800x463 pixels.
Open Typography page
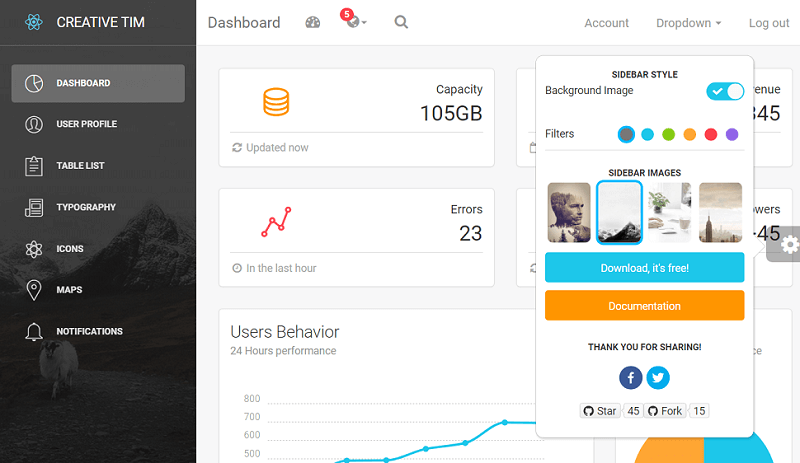pos(98,207)
